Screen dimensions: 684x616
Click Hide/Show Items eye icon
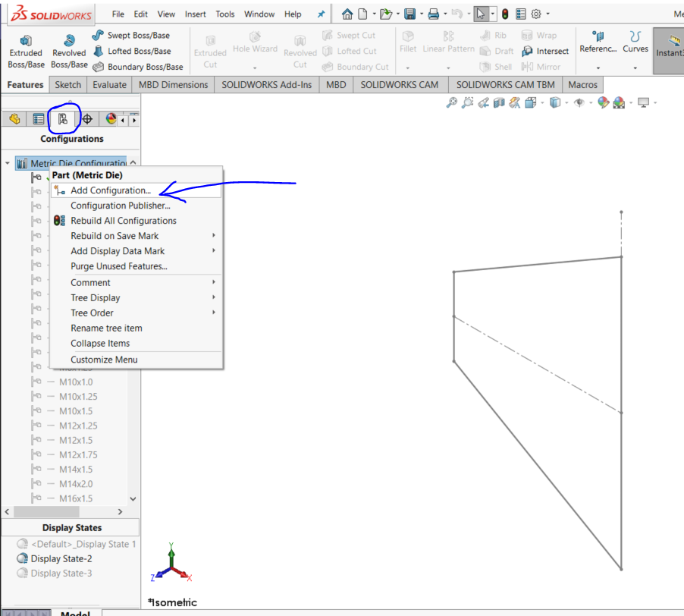pos(579,102)
